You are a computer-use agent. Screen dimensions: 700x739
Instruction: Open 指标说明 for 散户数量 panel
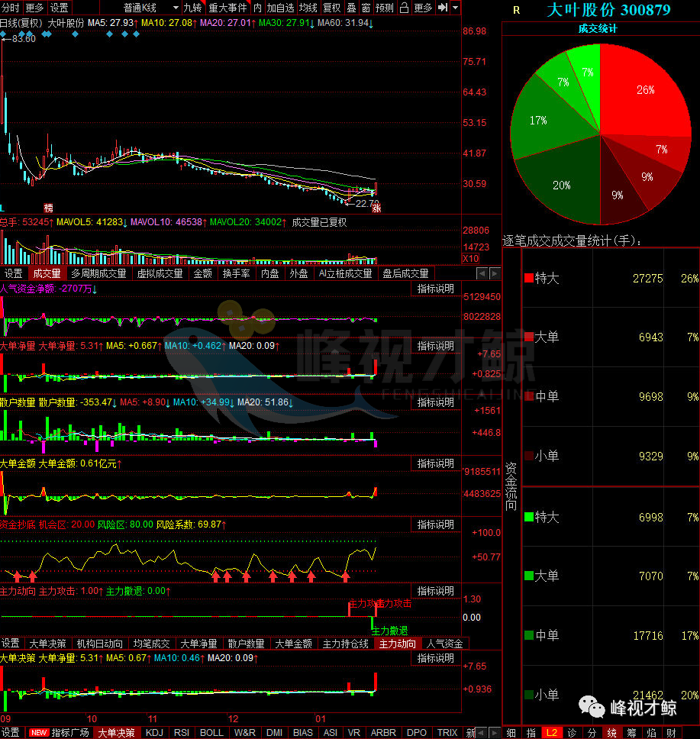click(436, 402)
